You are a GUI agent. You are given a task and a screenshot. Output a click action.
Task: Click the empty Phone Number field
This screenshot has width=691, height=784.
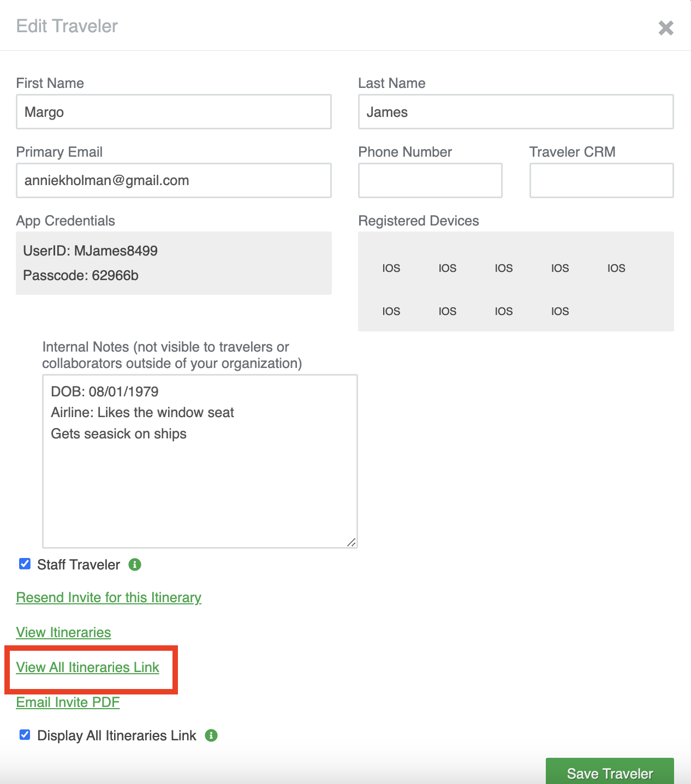pos(430,181)
